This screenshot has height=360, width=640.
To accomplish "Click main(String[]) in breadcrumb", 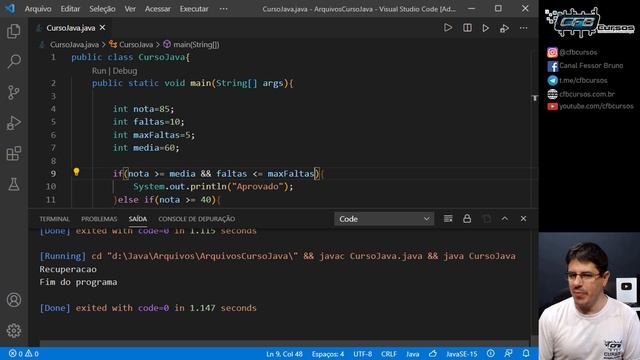I will (x=196, y=44).
